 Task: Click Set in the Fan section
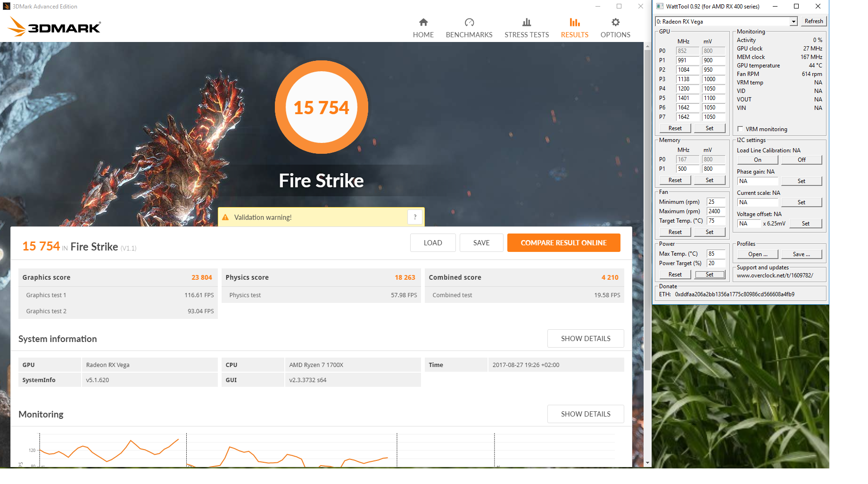(710, 232)
